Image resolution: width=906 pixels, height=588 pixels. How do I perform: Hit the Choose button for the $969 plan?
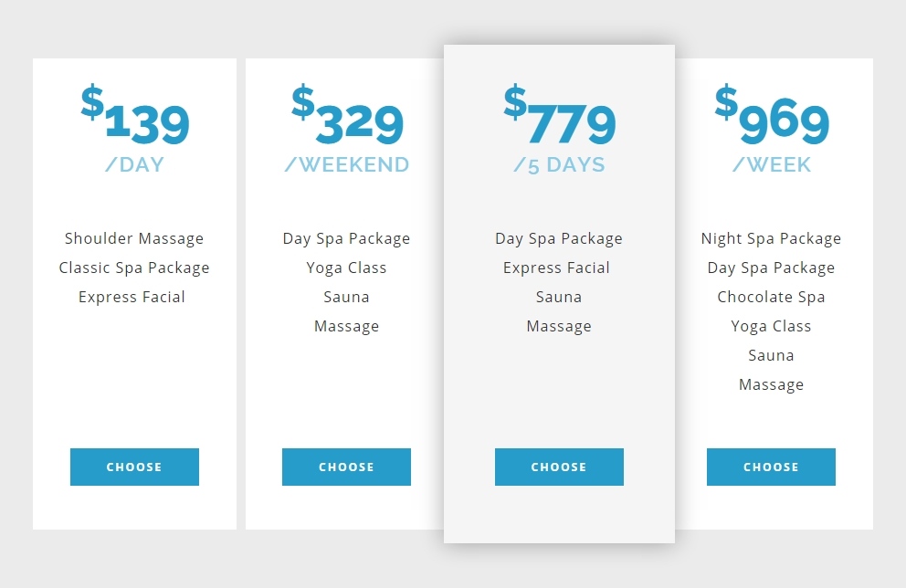[x=771, y=467]
